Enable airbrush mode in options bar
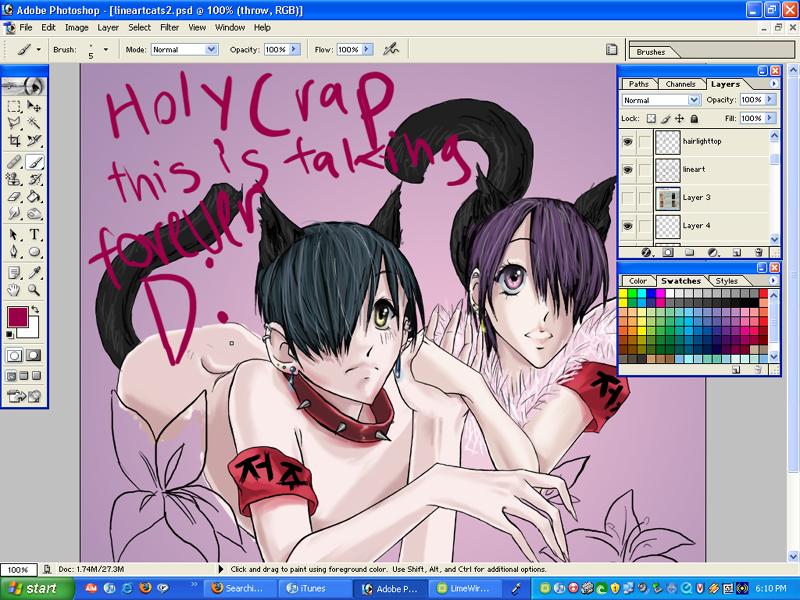Screen dimensions: 800x600 [x=391, y=49]
